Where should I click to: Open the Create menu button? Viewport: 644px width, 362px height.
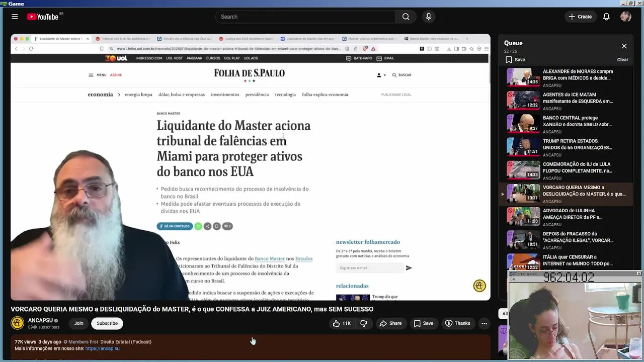click(580, 17)
